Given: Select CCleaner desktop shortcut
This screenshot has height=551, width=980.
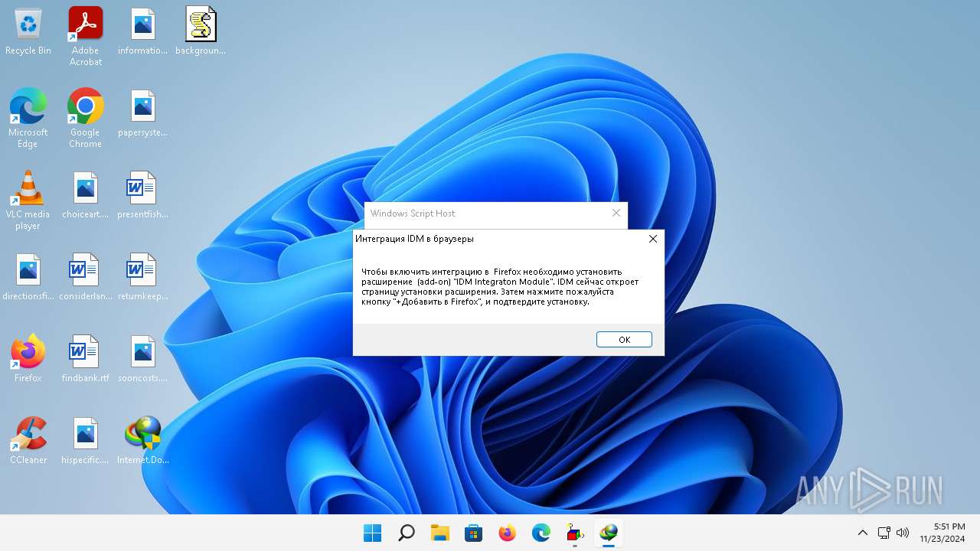Looking at the screenshot, I should pyautogui.click(x=28, y=441).
